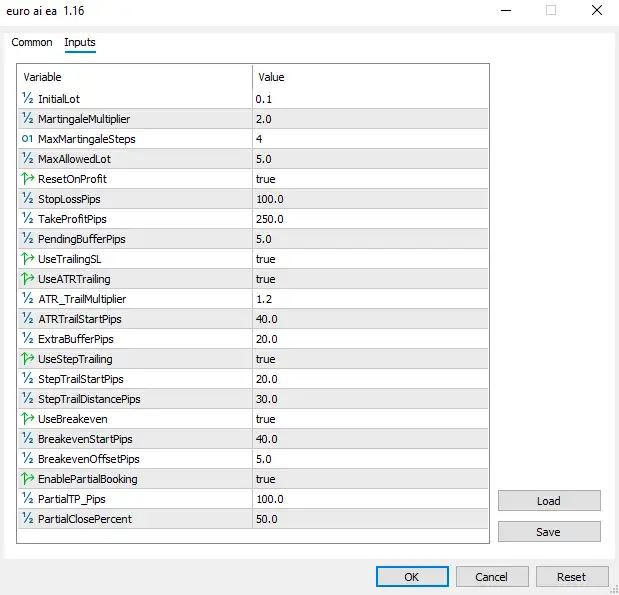Viewport: 619px width, 595px height.
Task: Open the UseStepTrailing value dropdown
Action: pos(370,359)
